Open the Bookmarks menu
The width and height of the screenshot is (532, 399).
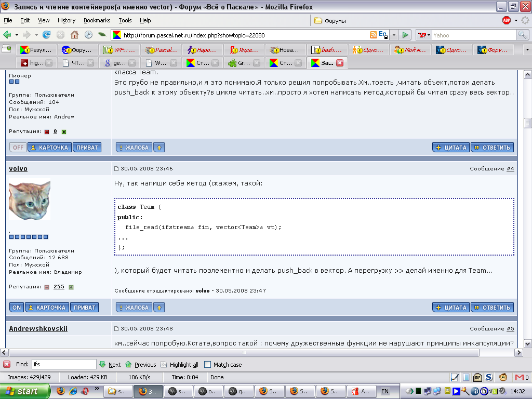pyautogui.click(x=97, y=20)
